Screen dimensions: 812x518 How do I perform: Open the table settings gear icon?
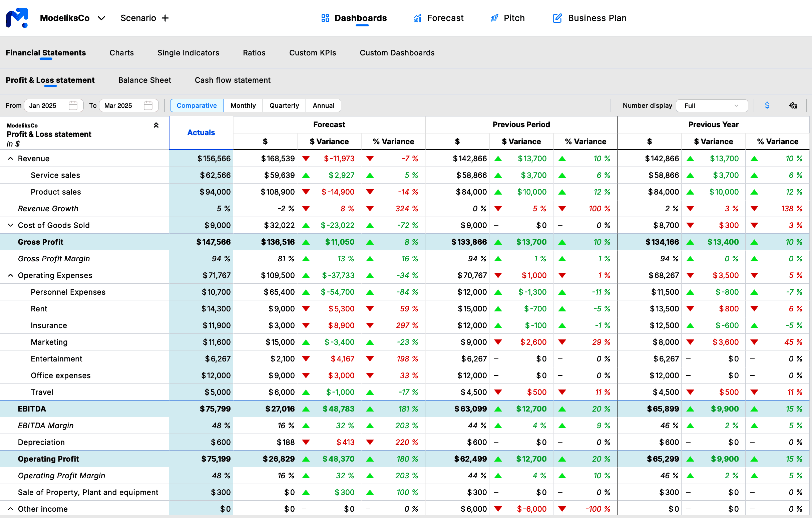[793, 105]
